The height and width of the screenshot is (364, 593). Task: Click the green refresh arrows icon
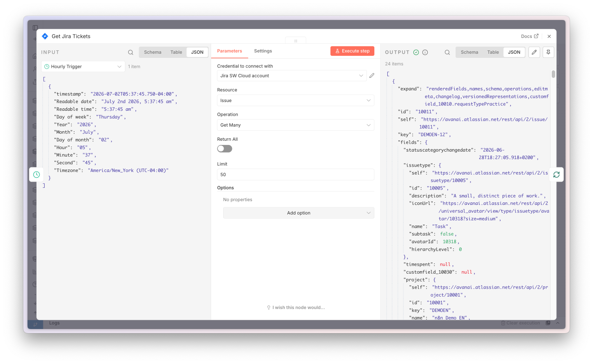556,175
